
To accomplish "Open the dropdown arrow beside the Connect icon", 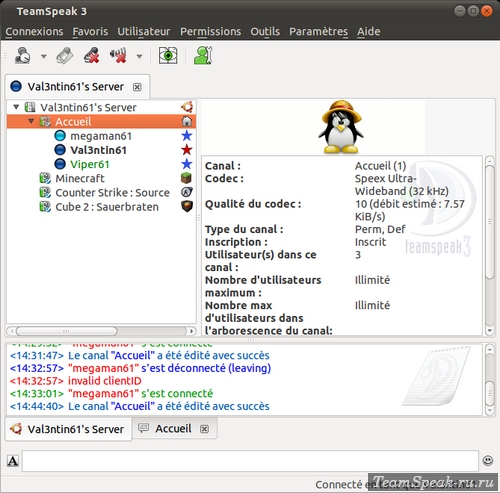I will pyautogui.click(x=44, y=56).
